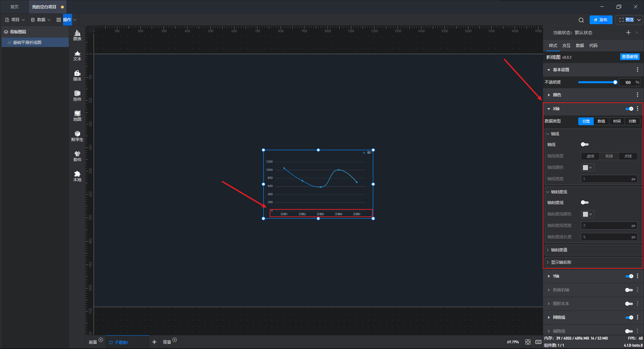Image resolution: width=644 pixels, height=349 pixels.
Task: Collapse the 轴线 subsection
Action: tap(548, 134)
